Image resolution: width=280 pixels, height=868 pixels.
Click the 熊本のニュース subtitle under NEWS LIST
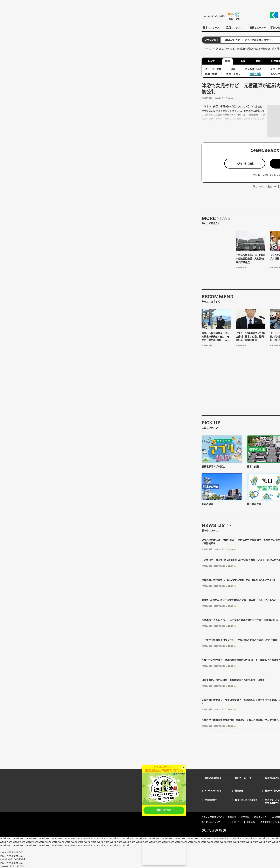pyautogui.click(x=210, y=531)
